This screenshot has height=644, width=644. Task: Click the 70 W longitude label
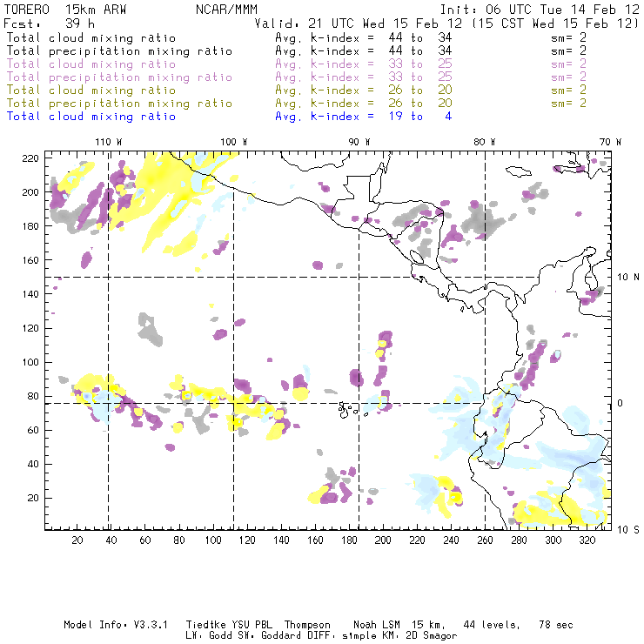coord(611,141)
